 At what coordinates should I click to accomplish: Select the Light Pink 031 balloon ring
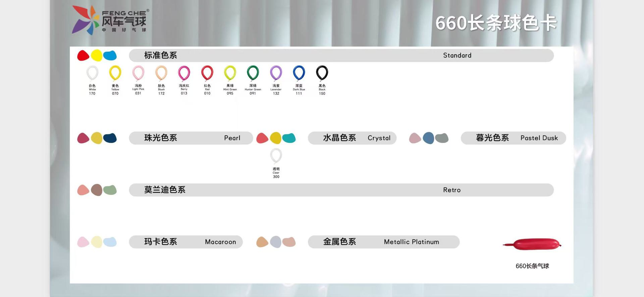[x=138, y=73]
